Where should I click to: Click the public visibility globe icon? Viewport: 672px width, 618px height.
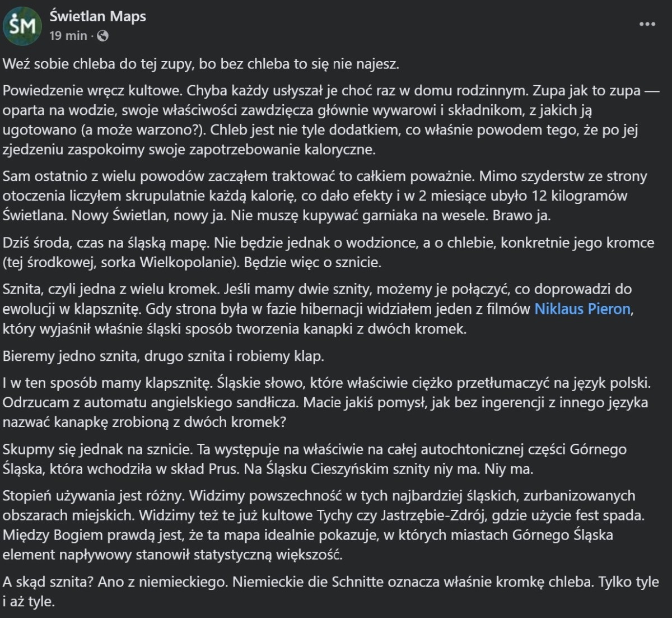tap(102, 36)
